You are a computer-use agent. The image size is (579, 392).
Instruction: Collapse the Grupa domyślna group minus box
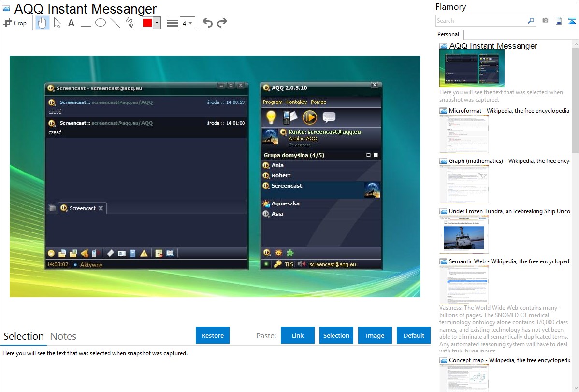click(x=376, y=155)
